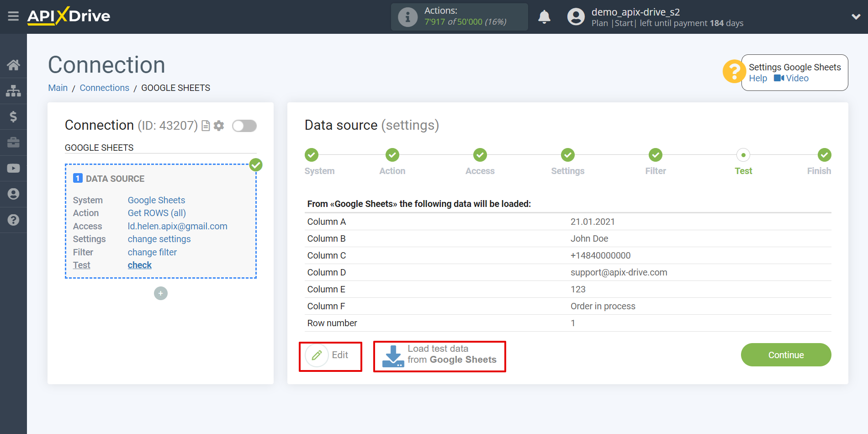The image size is (868, 434).
Task: Select John Doe value
Action: tap(589, 238)
